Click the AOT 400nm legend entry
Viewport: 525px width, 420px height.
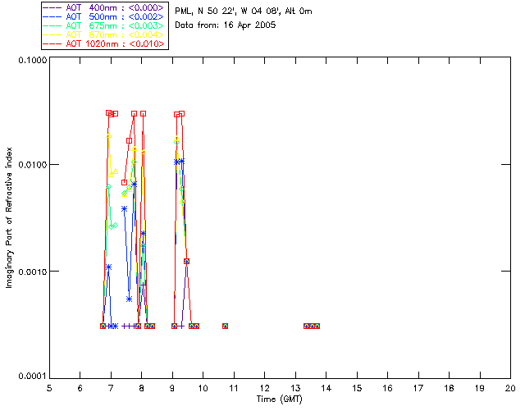[x=104, y=7]
